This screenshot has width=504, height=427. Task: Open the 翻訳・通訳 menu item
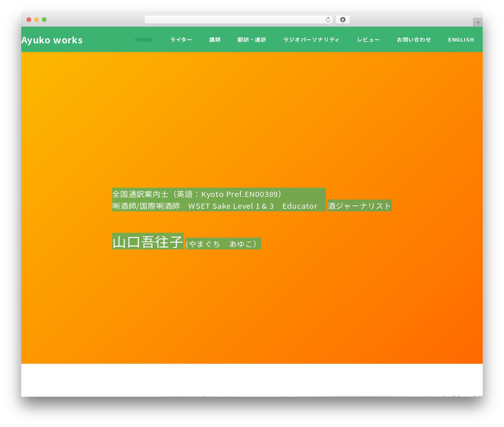coord(252,40)
